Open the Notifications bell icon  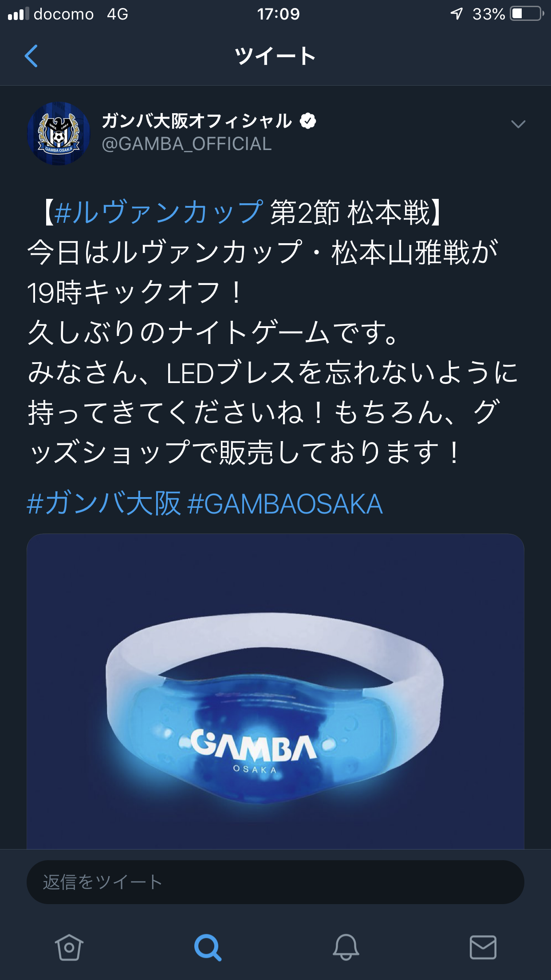point(346,947)
